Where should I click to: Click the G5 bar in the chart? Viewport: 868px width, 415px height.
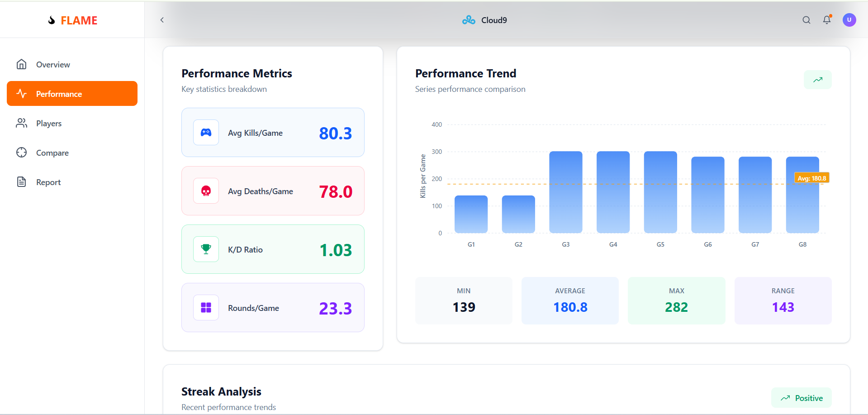660,192
